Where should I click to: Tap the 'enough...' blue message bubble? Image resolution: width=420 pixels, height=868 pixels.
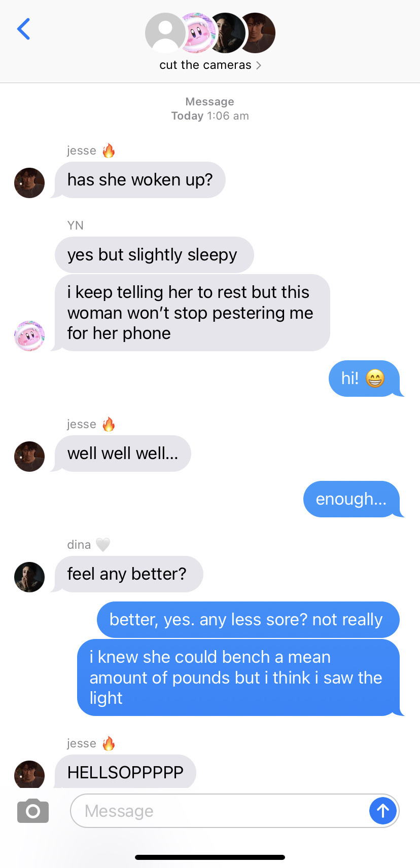(x=352, y=499)
